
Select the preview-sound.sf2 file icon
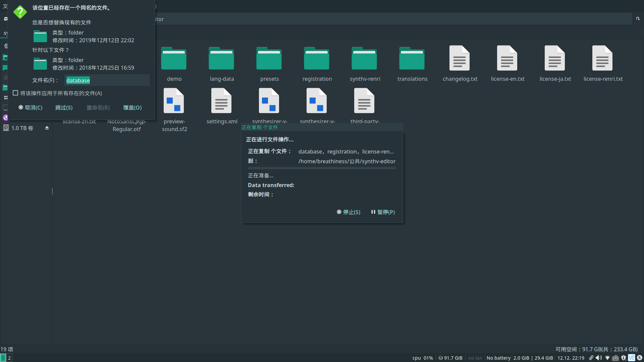174,101
